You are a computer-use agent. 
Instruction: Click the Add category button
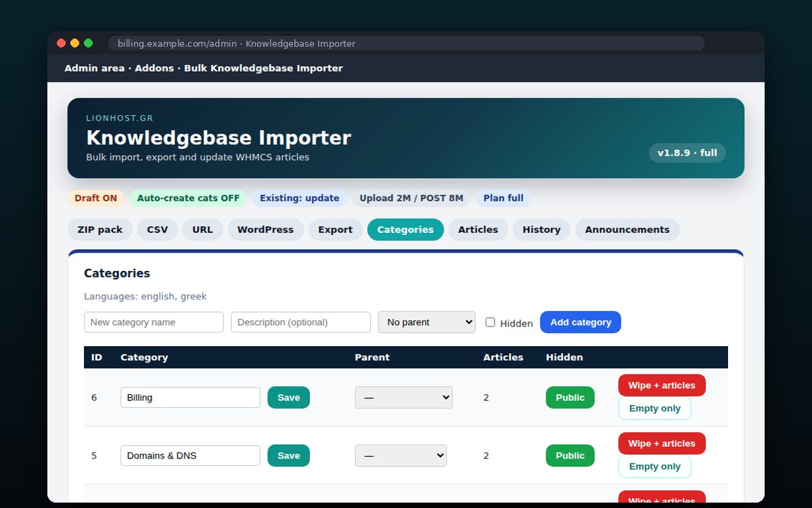581,322
